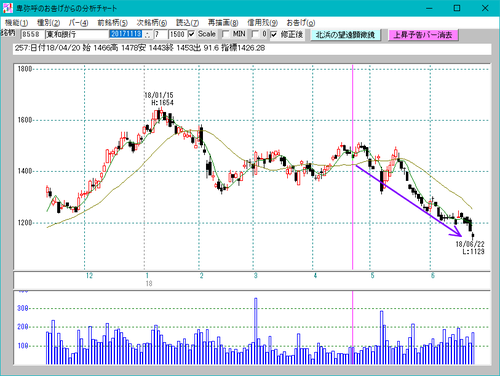Click the scale value field 1500
Image resolution: width=500 pixels, height=376 pixels.
pos(177,34)
